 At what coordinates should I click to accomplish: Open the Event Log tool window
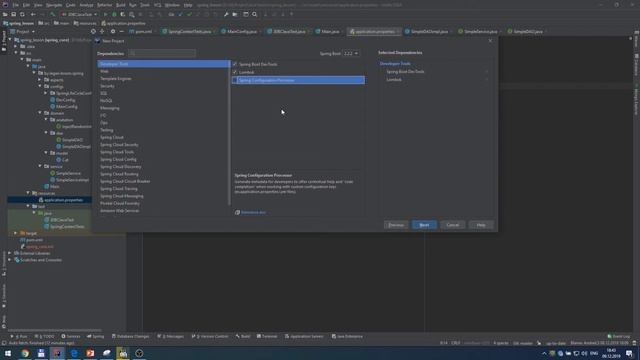coord(618,336)
